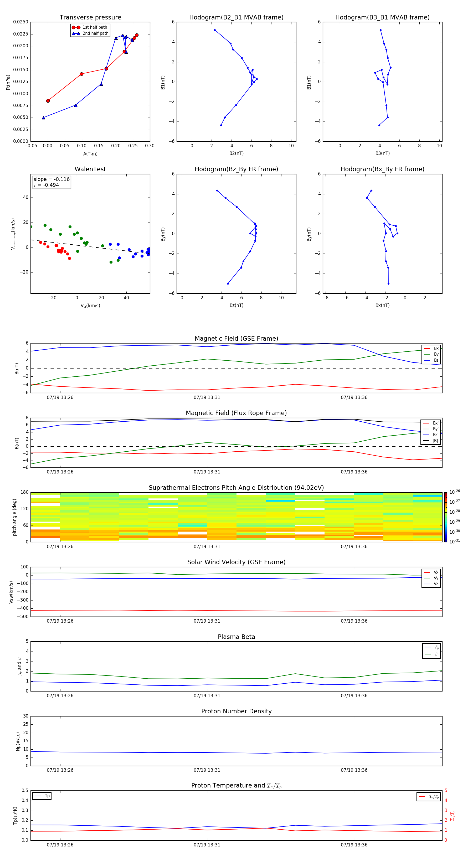Click 'Vz' in solar wind velocity legend
The width and height of the screenshot is (473, 868).
point(431,584)
